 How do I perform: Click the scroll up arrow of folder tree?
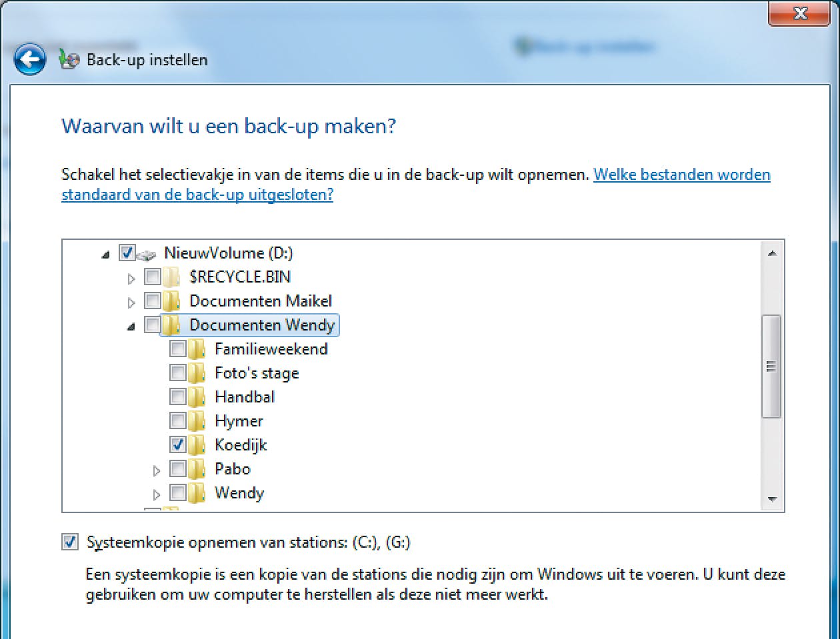tap(772, 253)
